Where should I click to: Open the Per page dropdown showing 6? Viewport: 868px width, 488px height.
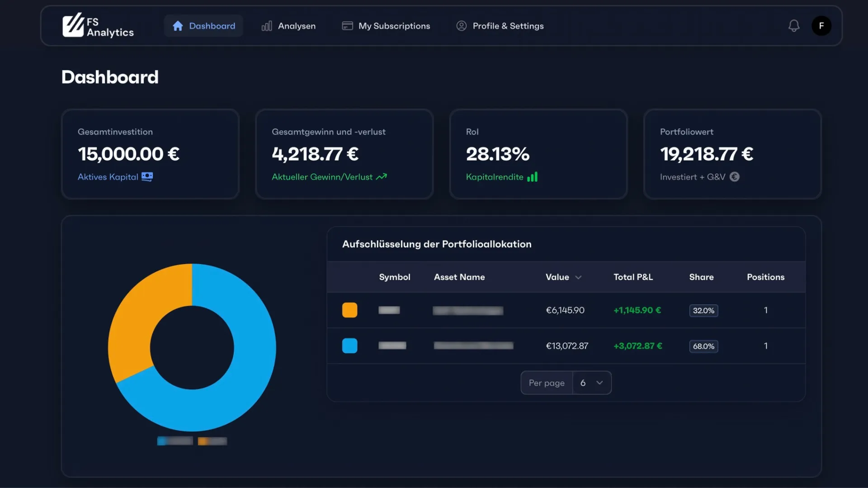[591, 383]
